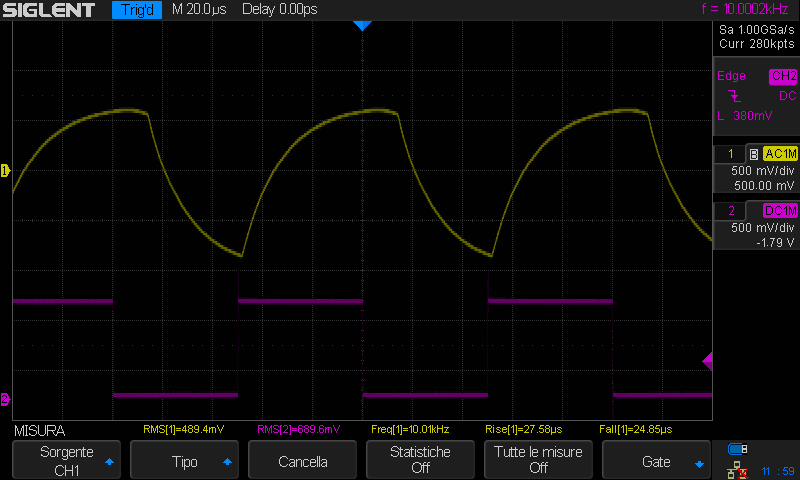Click the Curr 280kpts memory depth readout
800x480 pixels.
[757, 44]
